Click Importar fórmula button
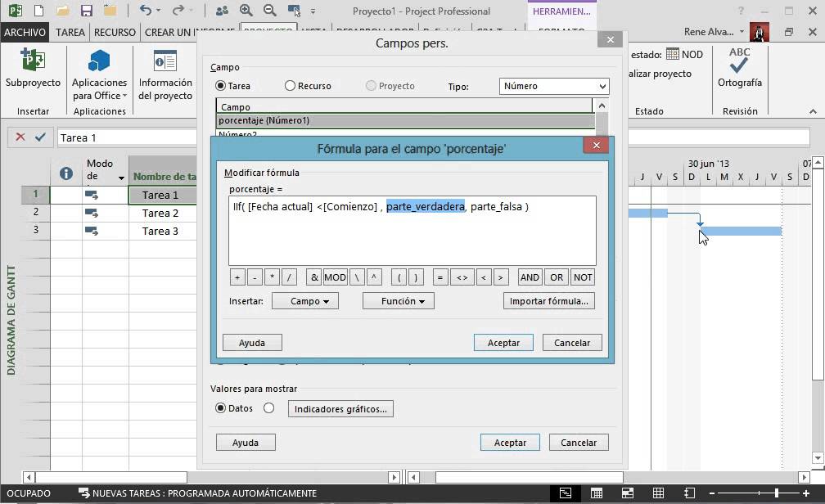The height and width of the screenshot is (504, 825). coord(548,301)
